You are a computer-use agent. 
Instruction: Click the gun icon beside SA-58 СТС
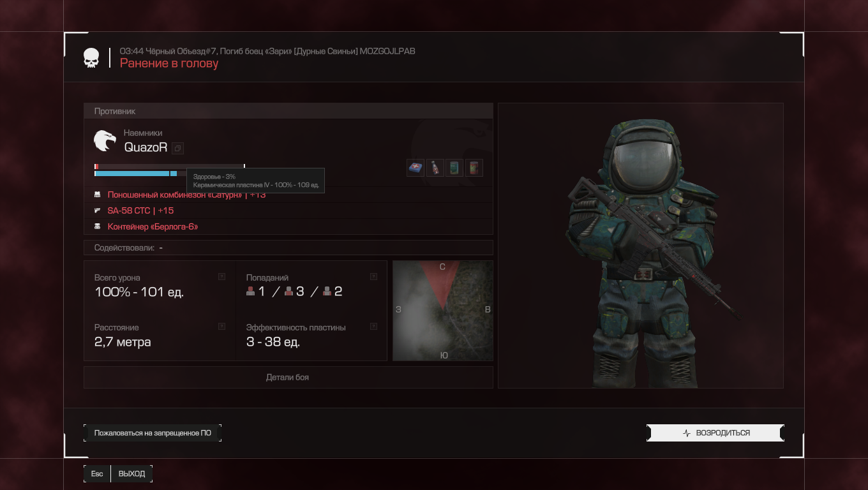(98, 211)
